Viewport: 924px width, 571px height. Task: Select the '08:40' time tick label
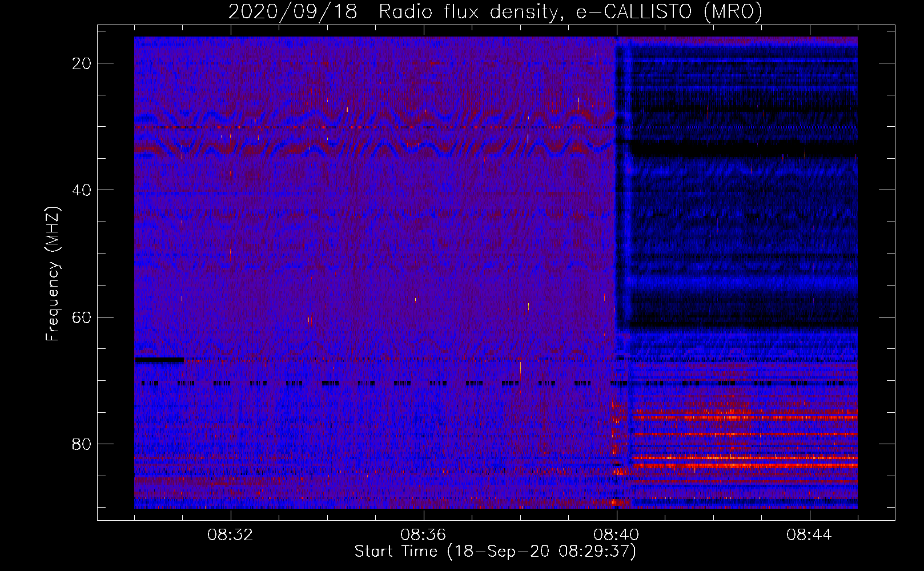(x=616, y=535)
